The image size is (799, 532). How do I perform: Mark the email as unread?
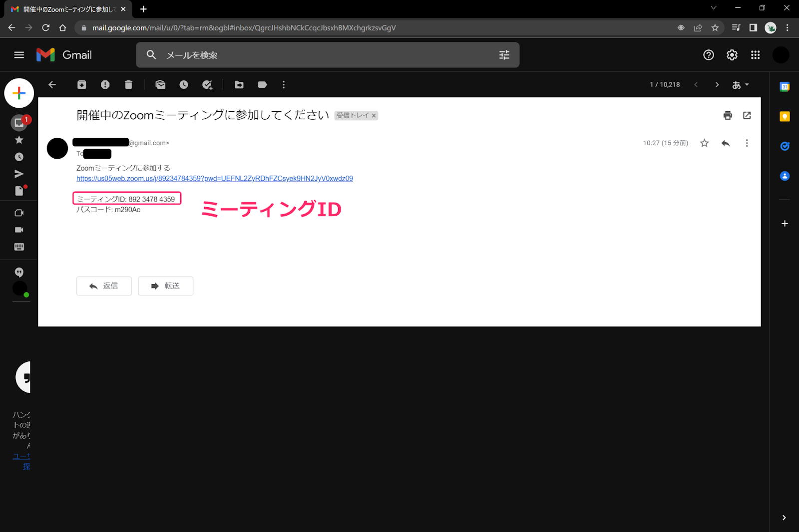[x=160, y=85]
